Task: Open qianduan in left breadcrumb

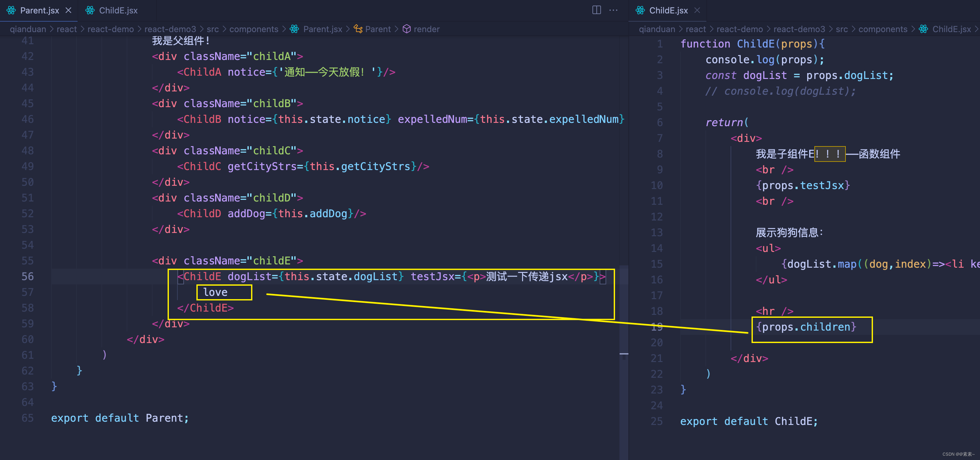Action: pos(28,29)
